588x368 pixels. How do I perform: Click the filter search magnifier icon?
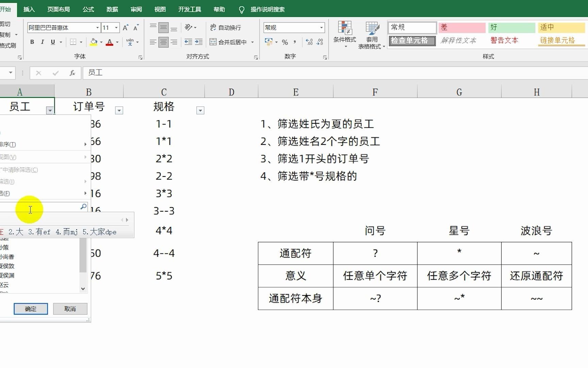(x=83, y=206)
